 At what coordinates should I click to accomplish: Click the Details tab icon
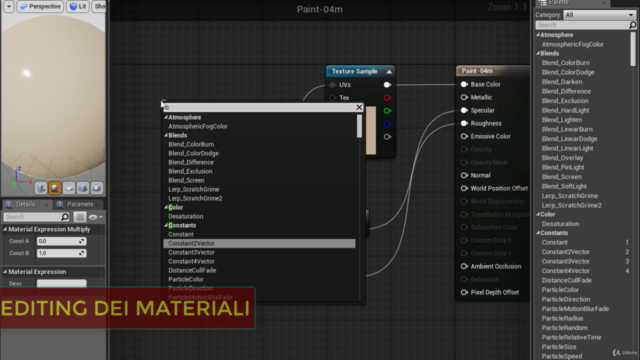click(x=9, y=204)
